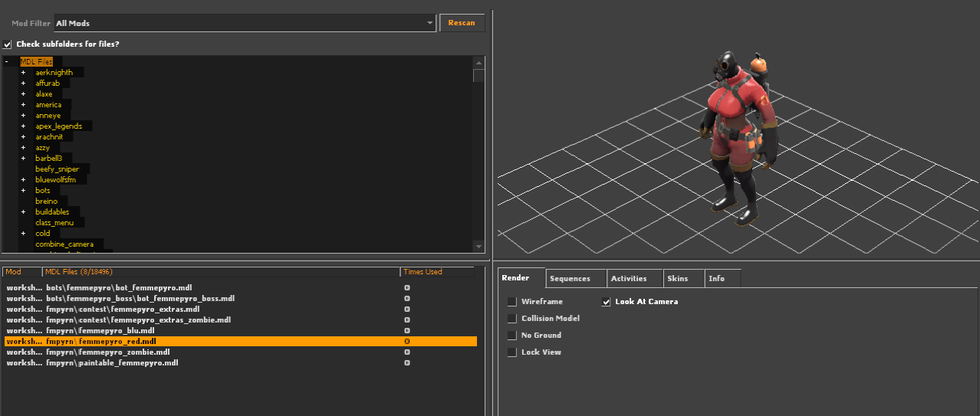The image size is (980, 416).
Task: Expand the bots folder
Action: pyautogui.click(x=23, y=190)
